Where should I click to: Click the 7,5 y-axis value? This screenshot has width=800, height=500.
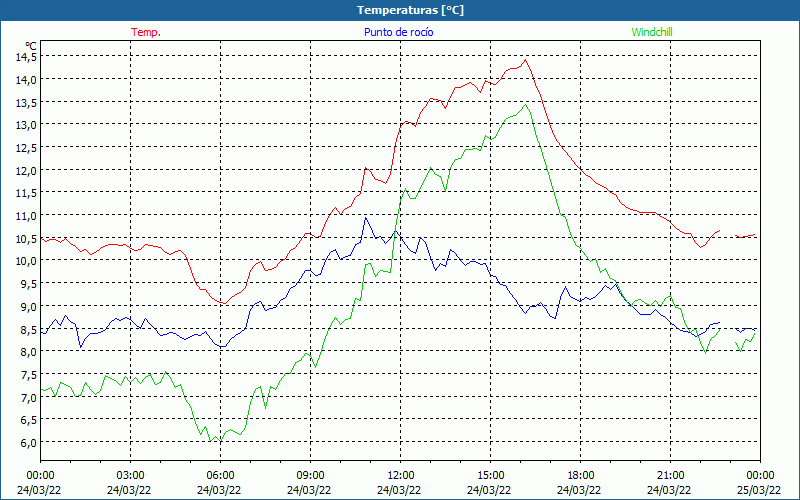coord(29,374)
